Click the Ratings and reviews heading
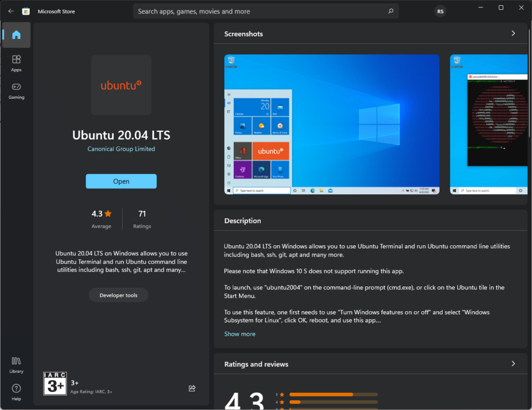 [x=256, y=364]
